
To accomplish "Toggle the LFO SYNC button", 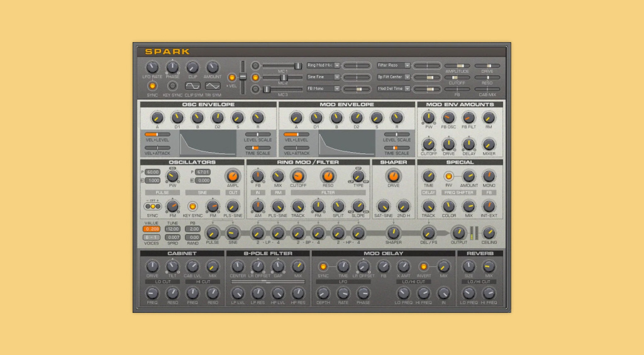I will [152, 86].
